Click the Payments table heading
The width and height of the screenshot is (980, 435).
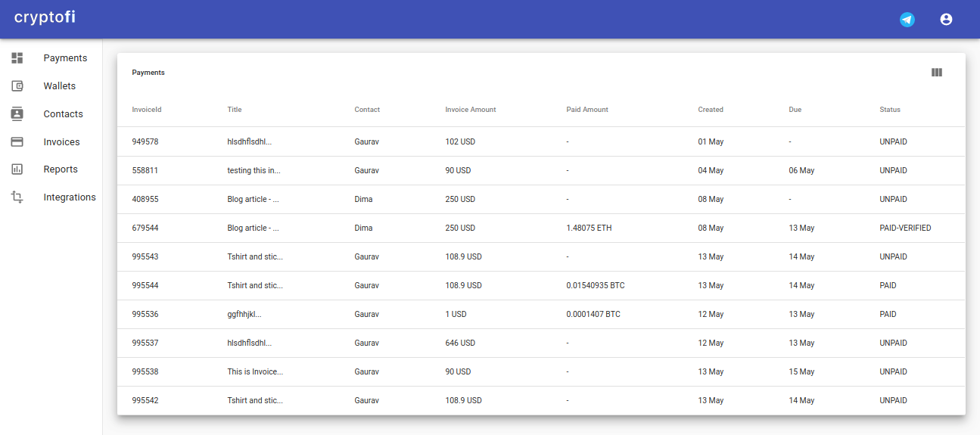(148, 73)
